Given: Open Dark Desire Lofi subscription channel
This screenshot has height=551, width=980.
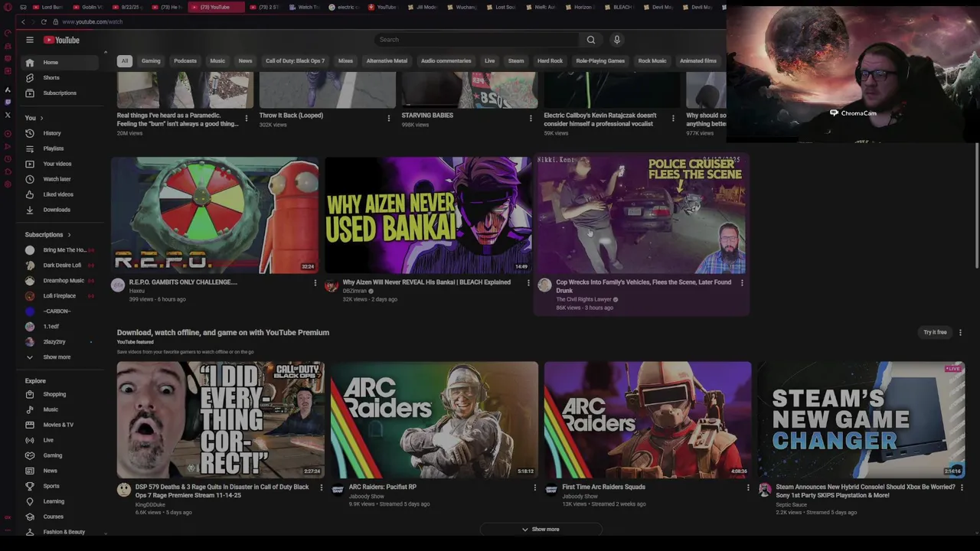Looking at the screenshot, I should pyautogui.click(x=58, y=266).
